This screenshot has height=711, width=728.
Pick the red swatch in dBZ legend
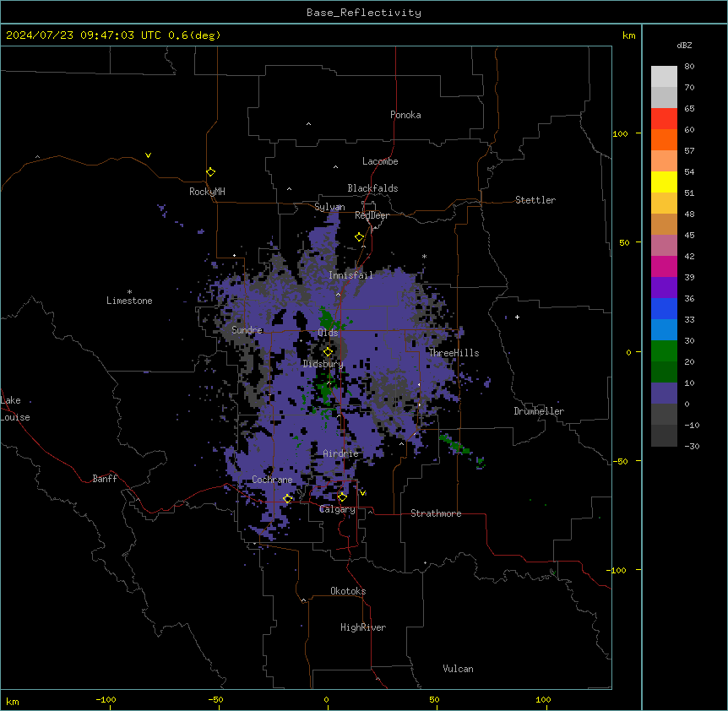tap(664, 119)
